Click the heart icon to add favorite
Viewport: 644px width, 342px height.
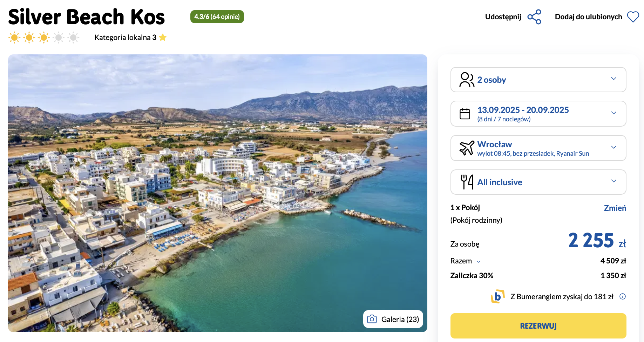[x=633, y=17]
